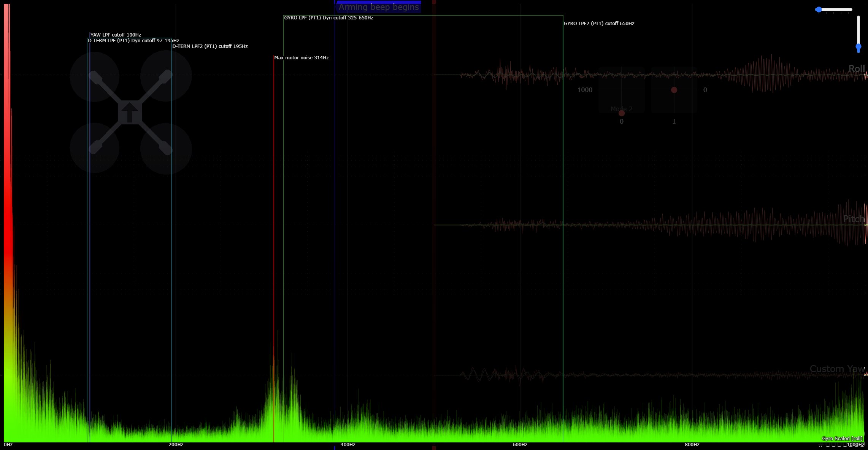Viewport: 868px width, 450px height.
Task: Click the 'GYRO LPF2 (PT1) cutoff 650Hz' label
Action: 599,24
